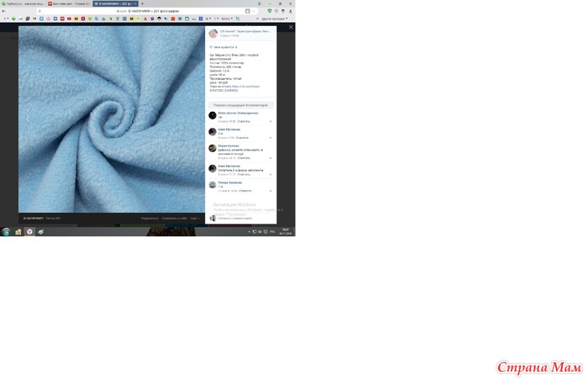Expand the Другие закладки bookmarks folder
The image size is (588, 380).
275,18
